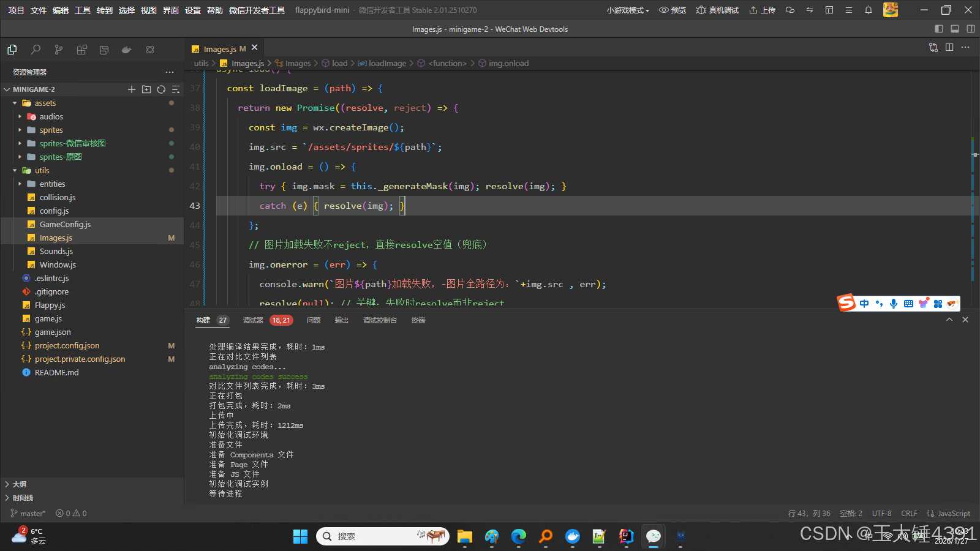
Task: Click the Upload button
Action: [x=763, y=10]
